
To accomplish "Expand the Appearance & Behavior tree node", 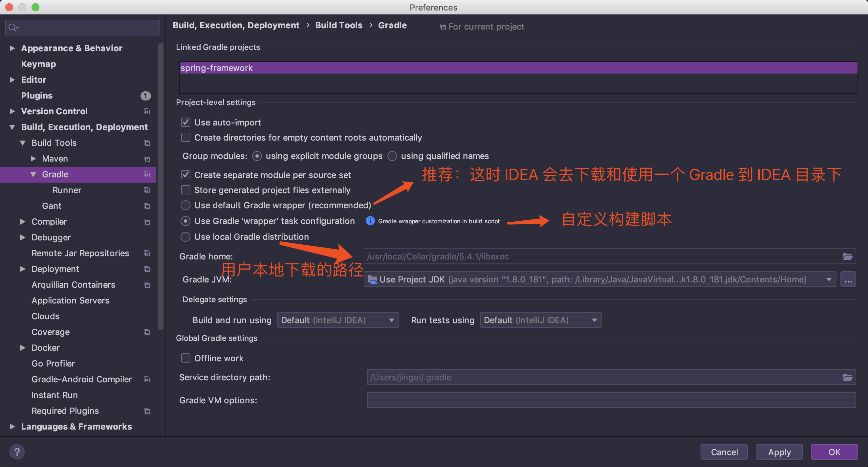I will coord(12,48).
